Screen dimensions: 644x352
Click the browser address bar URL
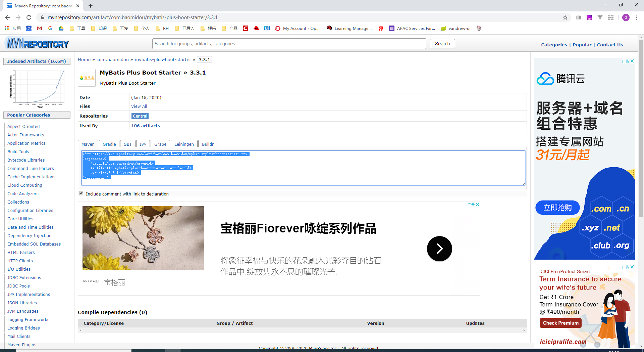click(x=132, y=17)
